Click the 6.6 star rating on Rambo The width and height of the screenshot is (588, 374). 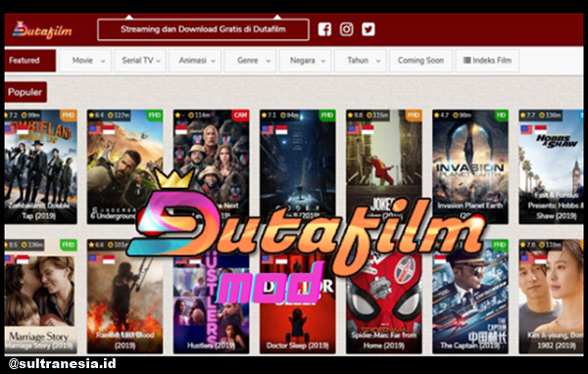pos(97,245)
